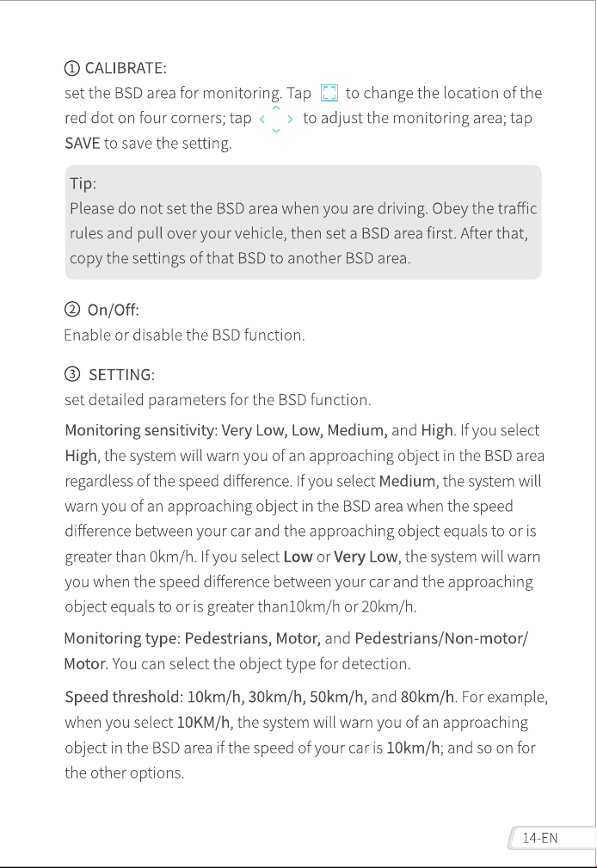597x868 pixels.
Task: Click the circled number 2 marker
Action: point(72,309)
